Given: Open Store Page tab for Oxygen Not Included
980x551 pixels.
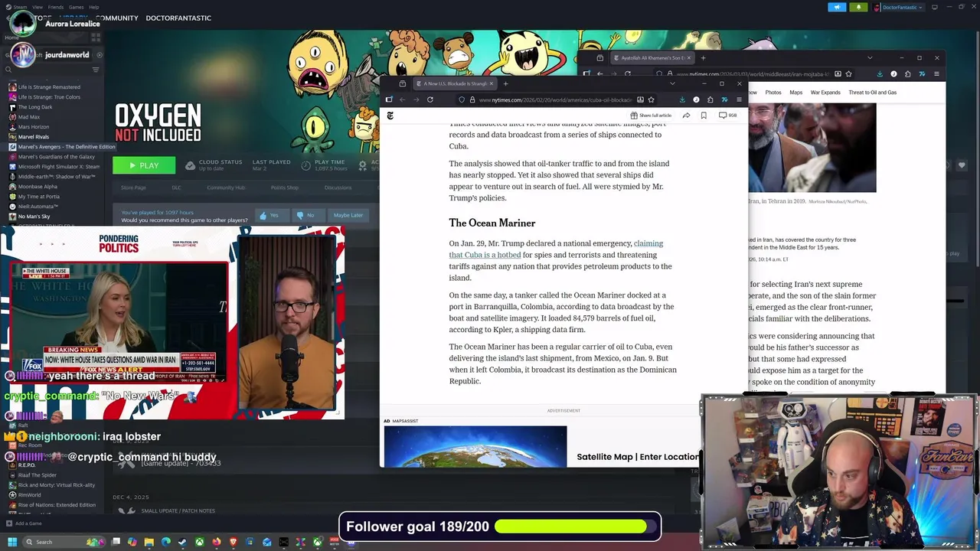Looking at the screenshot, I should pos(133,187).
